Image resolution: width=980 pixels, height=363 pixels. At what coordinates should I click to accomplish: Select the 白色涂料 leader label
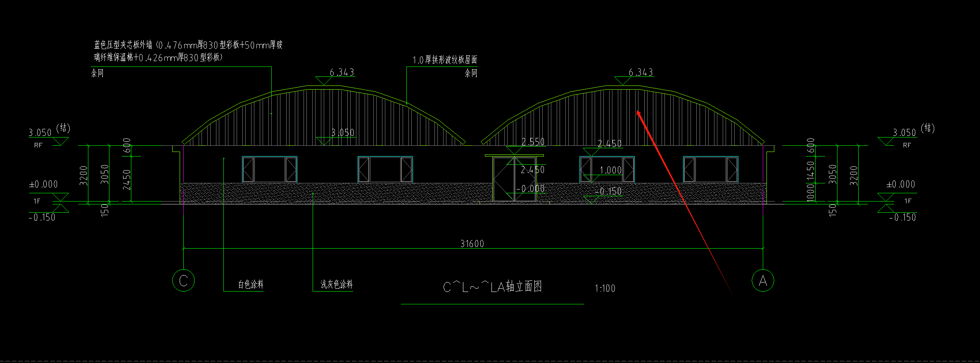pyautogui.click(x=251, y=284)
